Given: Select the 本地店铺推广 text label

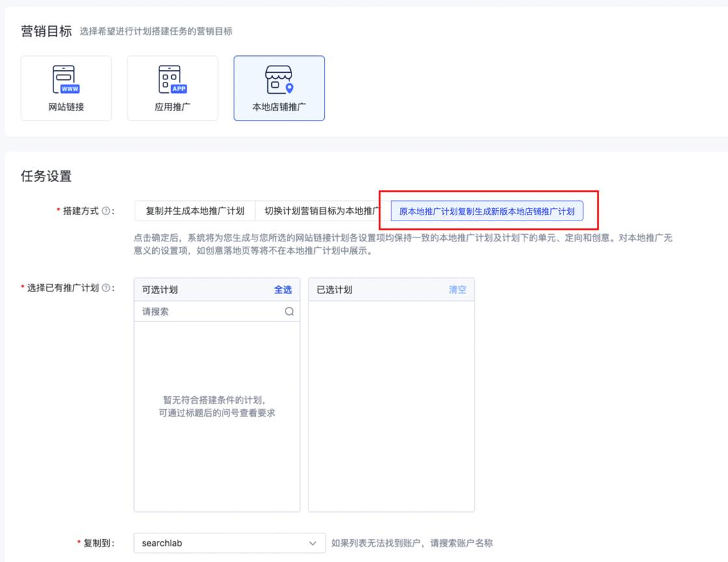Looking at the screenshot, I should click(x=279, y=107).
